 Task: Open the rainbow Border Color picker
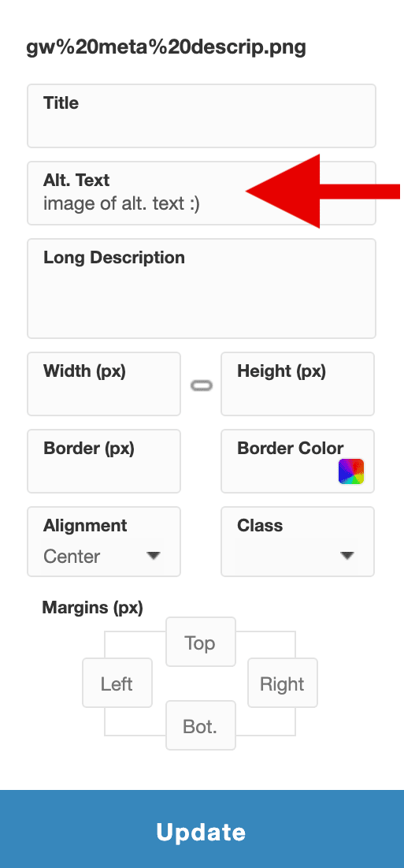pyautogui.click(x=351, y=471)
